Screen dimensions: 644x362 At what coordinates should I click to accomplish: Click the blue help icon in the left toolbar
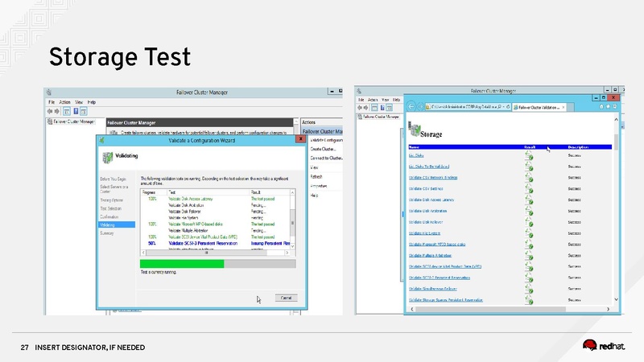pos(76,111)
